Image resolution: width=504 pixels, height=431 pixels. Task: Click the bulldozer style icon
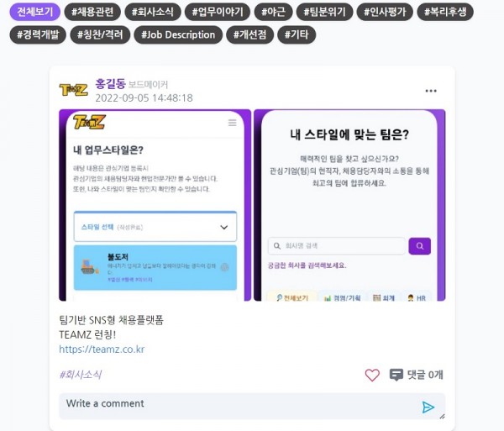[x=89, y=267]
